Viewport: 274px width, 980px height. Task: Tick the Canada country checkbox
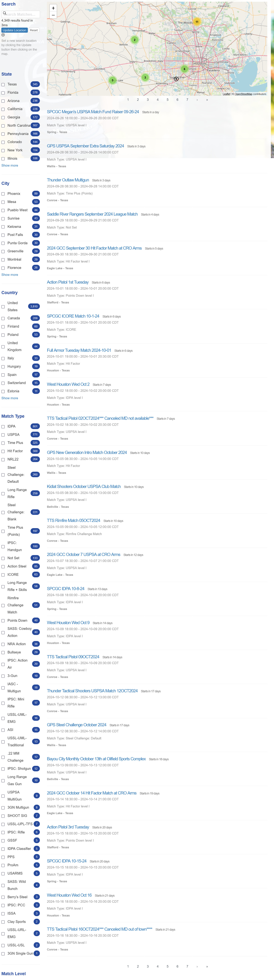coord(3,318)
